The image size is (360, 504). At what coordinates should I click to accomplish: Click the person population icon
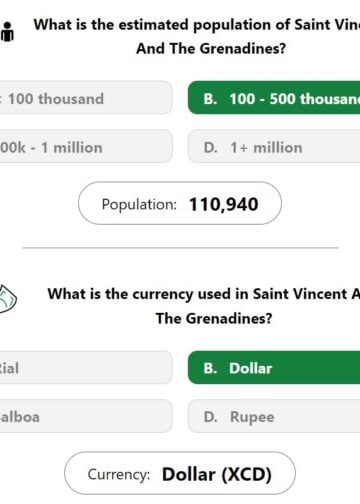(x=7, y=32)
